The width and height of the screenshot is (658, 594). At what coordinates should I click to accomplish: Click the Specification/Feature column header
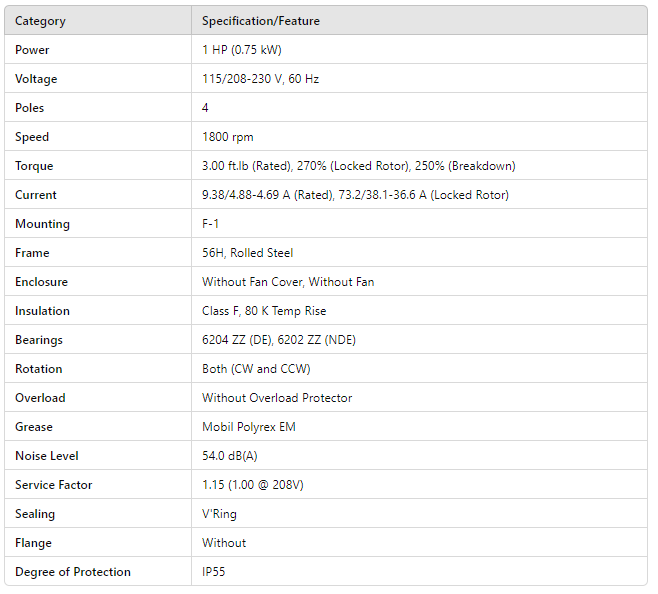[x=261, y=21]
